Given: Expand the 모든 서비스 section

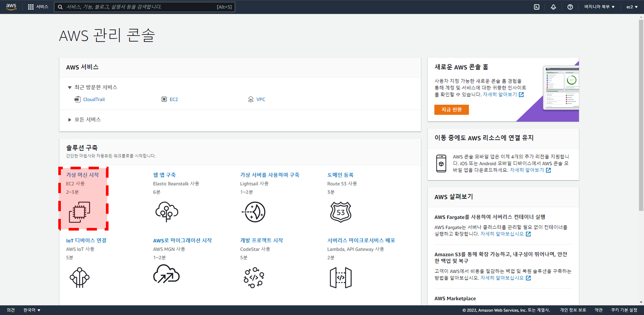Looking at the screenshot, I should 84,120.
